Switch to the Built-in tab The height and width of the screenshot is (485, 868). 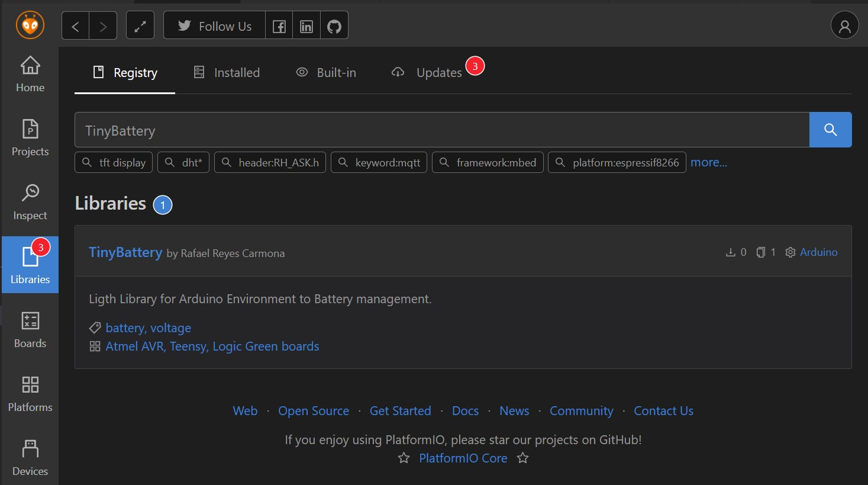tap(326, 73)
